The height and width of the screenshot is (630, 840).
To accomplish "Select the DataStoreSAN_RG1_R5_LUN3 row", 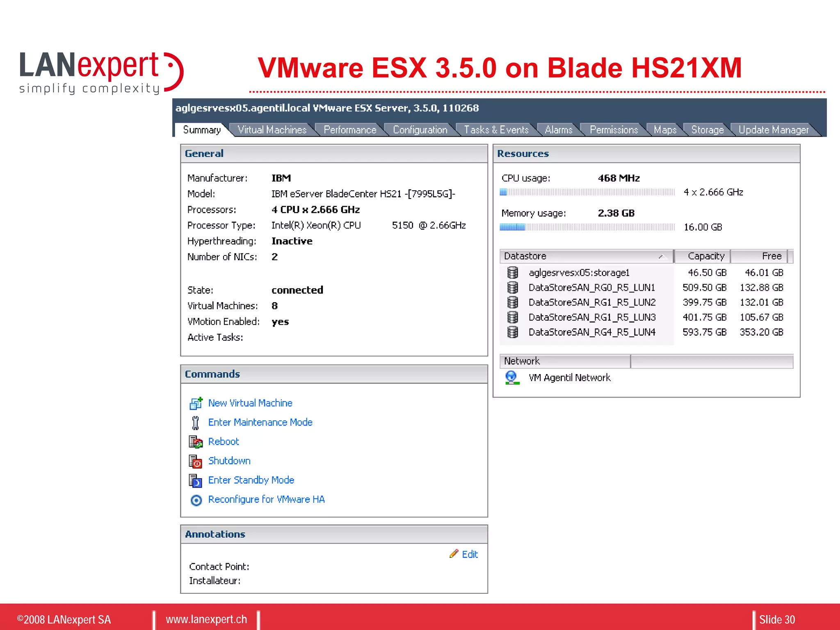I will coord(646,317).
